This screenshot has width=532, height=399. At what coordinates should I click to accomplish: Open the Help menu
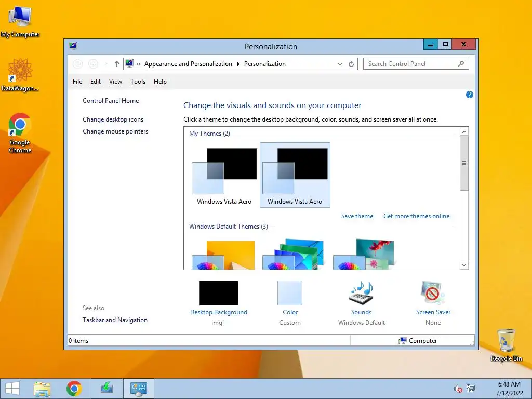160,82
